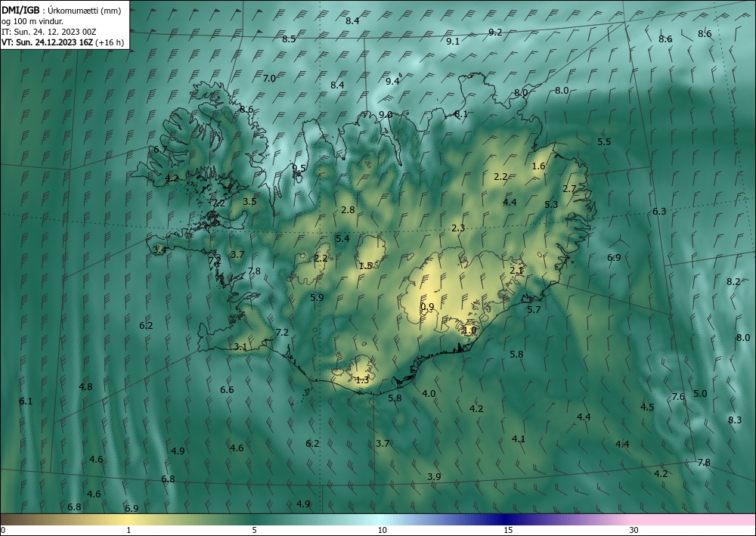This screenshot has width=756, height=536.
Task: Click the 4.8 value in the southwest ocean
Action: [85, 386]
